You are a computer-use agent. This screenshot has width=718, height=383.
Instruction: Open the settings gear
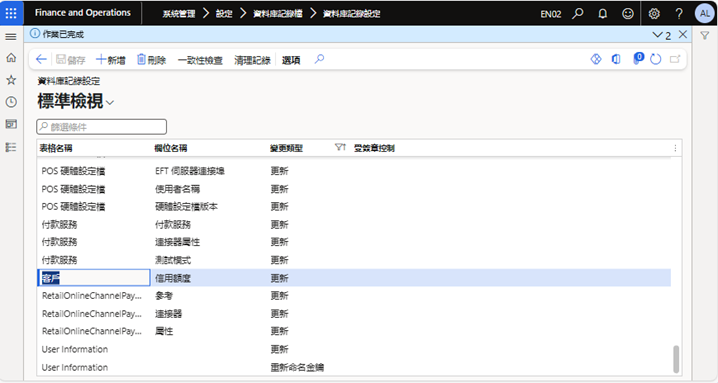[x=654, y=13]
